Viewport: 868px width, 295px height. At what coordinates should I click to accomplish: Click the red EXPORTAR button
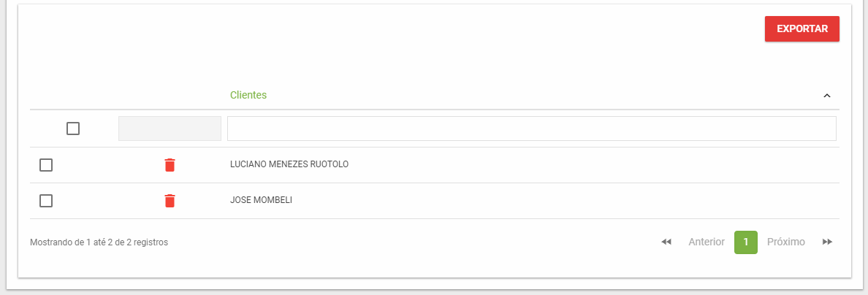click(802, 28)
